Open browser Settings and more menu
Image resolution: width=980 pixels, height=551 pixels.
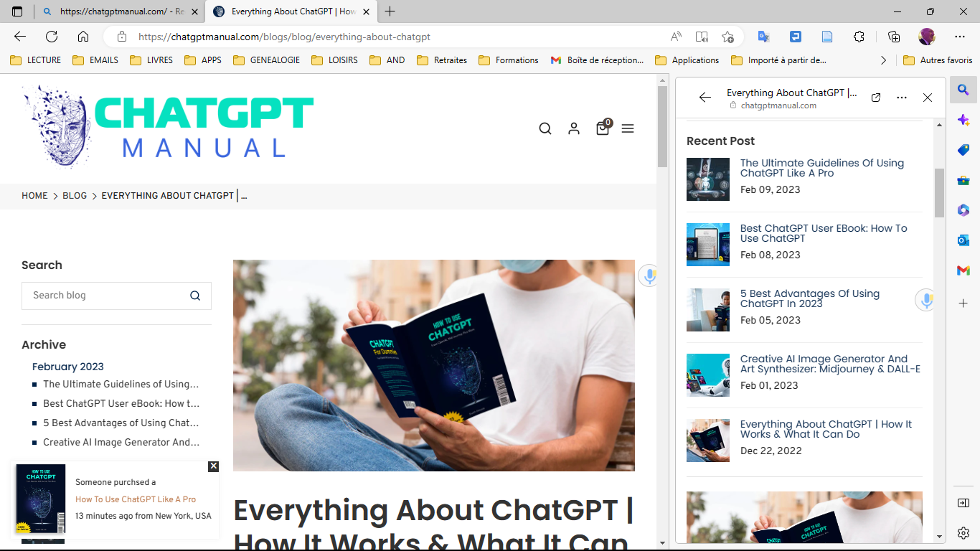click(960, 37)
